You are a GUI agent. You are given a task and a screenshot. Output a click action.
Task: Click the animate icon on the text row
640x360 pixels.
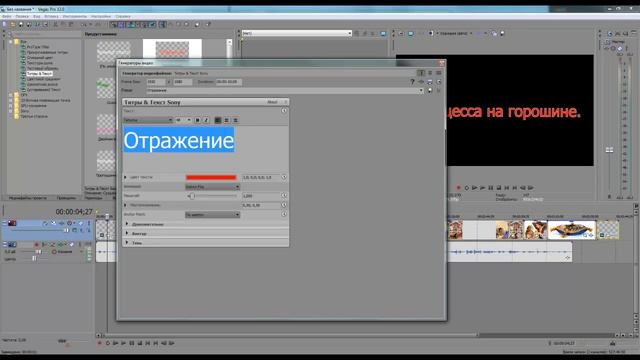pyautogui.click(x=284, y=111)
